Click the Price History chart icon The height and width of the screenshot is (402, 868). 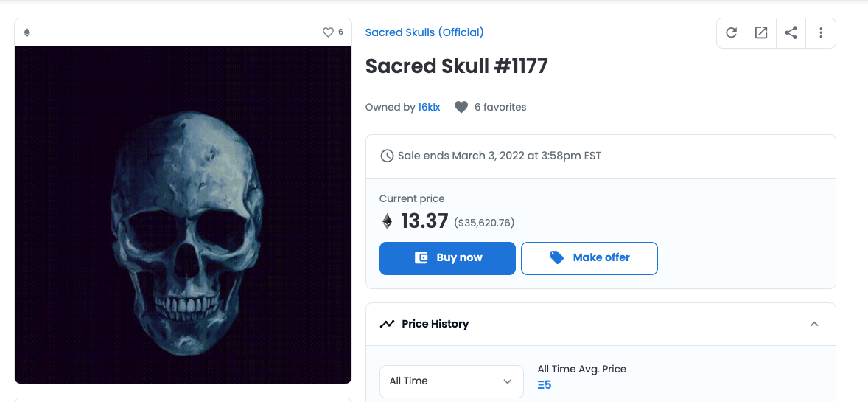coord(387,324)
